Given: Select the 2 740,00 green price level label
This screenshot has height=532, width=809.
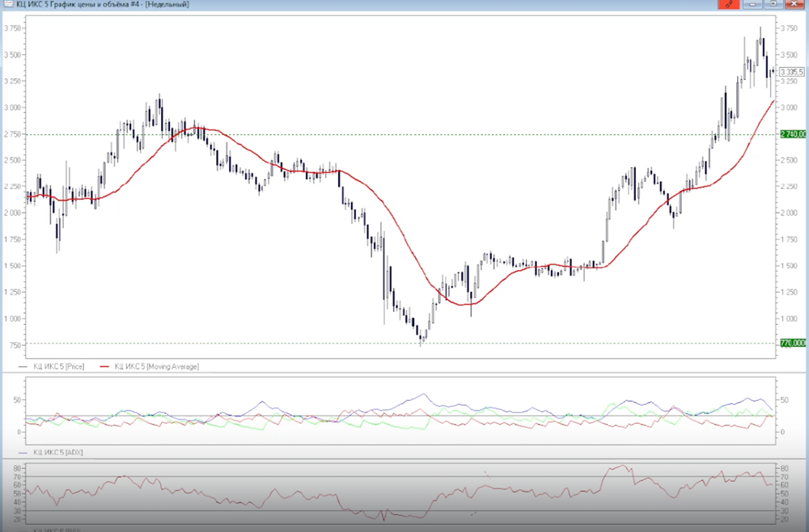Looking at the screenshot, I should (793, 134).
